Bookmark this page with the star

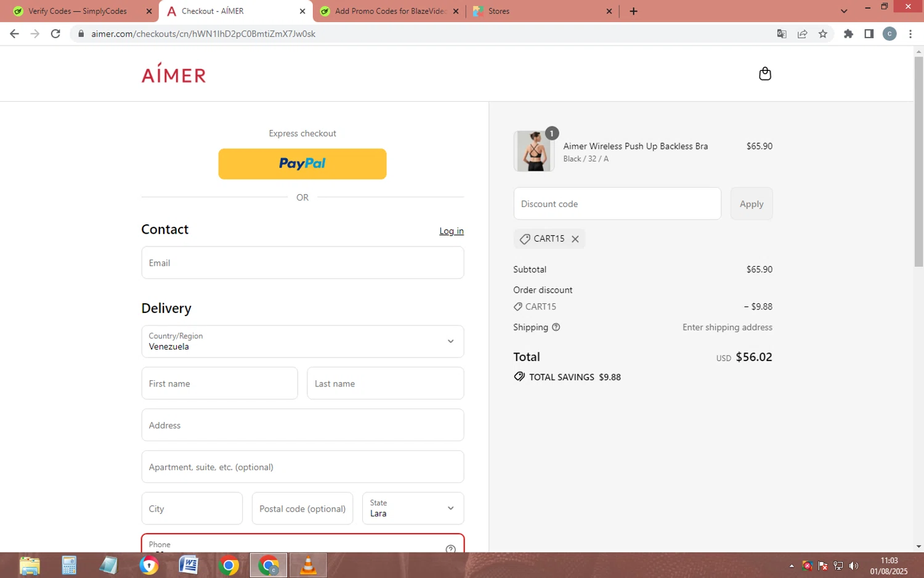823,34
